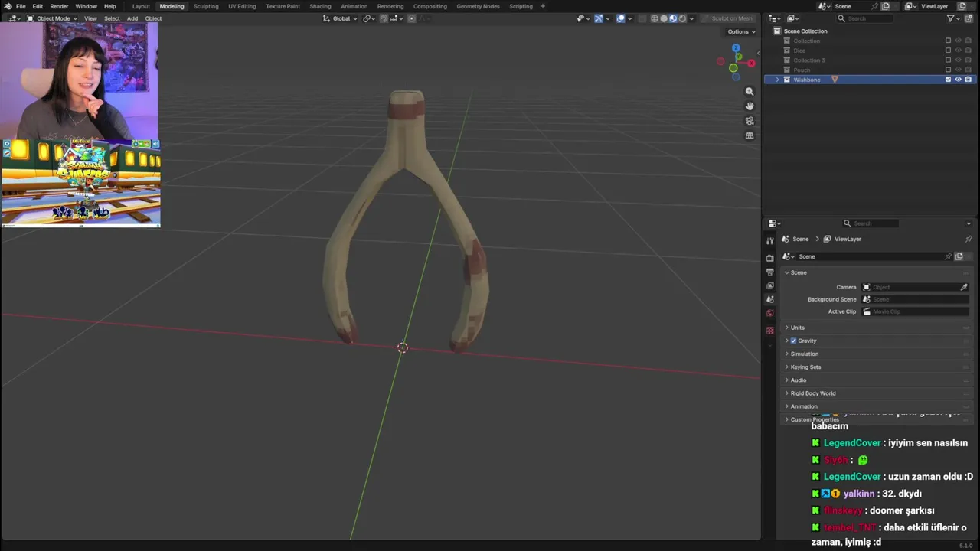Viewport: 980px width, 551px height.
Task: Click the Scene Collection icon
Action: pos(777,31)
